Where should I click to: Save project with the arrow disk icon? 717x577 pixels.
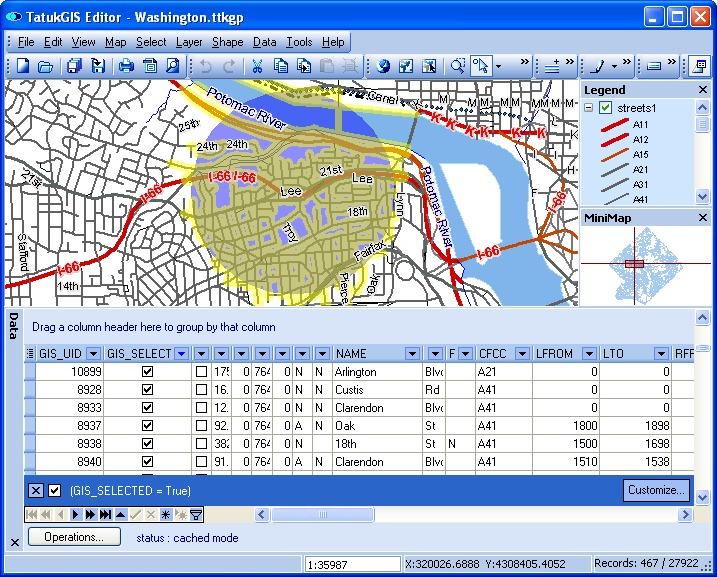[x=98, y=66]
